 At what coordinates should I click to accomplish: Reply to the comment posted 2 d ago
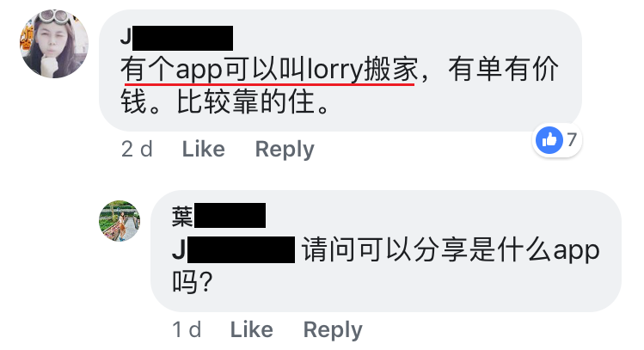(285, 150)
